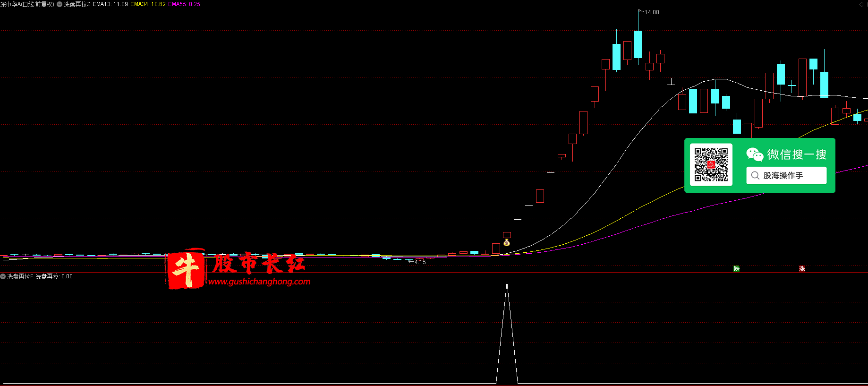Click the EMA55: 8.25 value
The image size is (868, 386).
[x=184, y=4]
